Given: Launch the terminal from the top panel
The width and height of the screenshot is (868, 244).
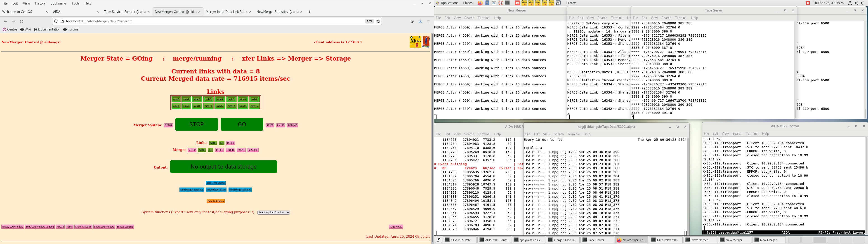Looking at the screenshot, I should (507, 3).
